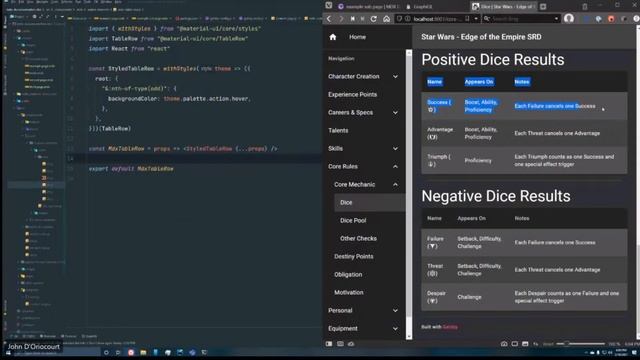This screenshot has height=360, width=640.
Task: Click the shield tracker blocker icon
Action: pyautogui.click(x=400, y=19)
